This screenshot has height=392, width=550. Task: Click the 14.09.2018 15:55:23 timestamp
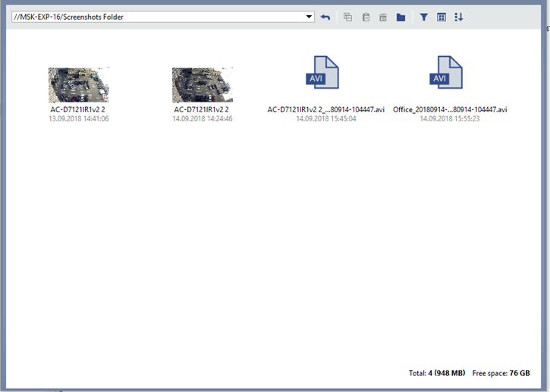(x=450, y=119)
